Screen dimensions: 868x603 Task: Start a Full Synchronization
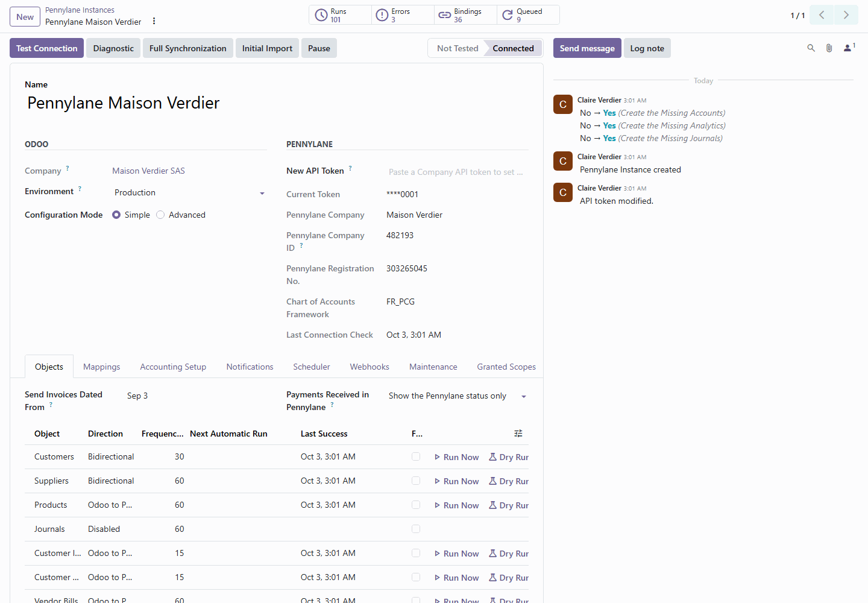click(x=188, y=48)
